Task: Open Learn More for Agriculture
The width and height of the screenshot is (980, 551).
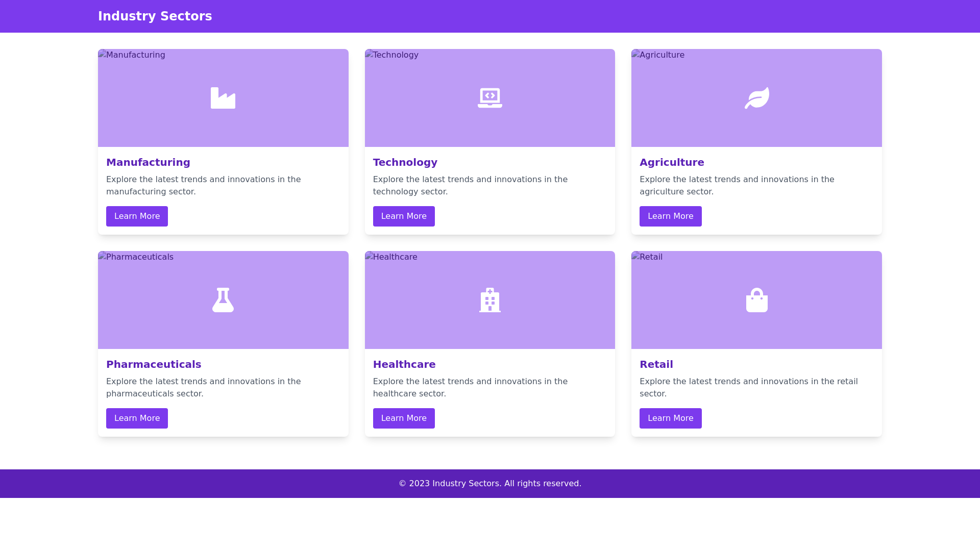Action: [x=670, y=216]
